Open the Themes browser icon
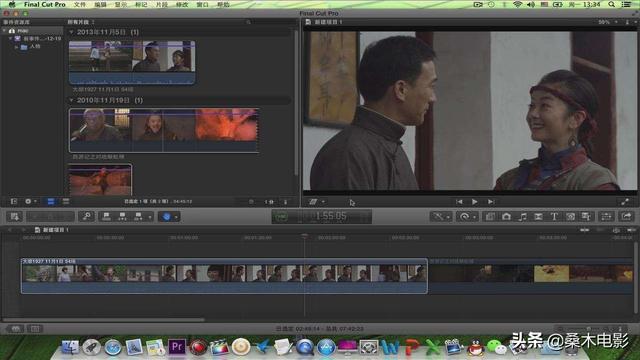This screenshot has width=640, height=360. click(586, 216)
